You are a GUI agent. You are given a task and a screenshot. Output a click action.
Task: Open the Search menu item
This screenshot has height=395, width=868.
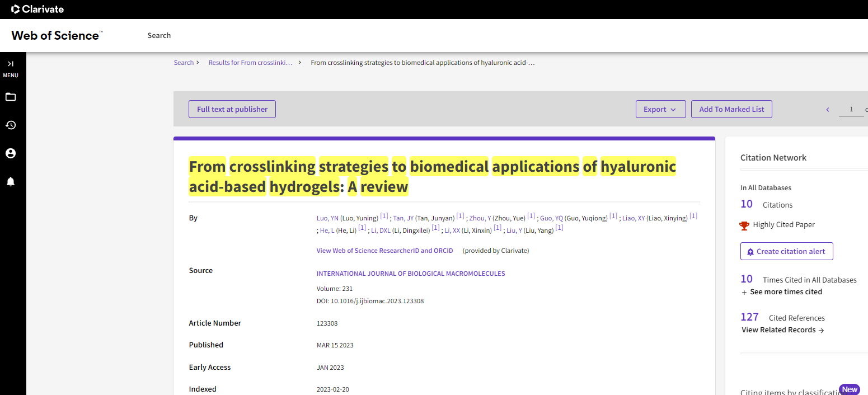[x=159, y=35]
